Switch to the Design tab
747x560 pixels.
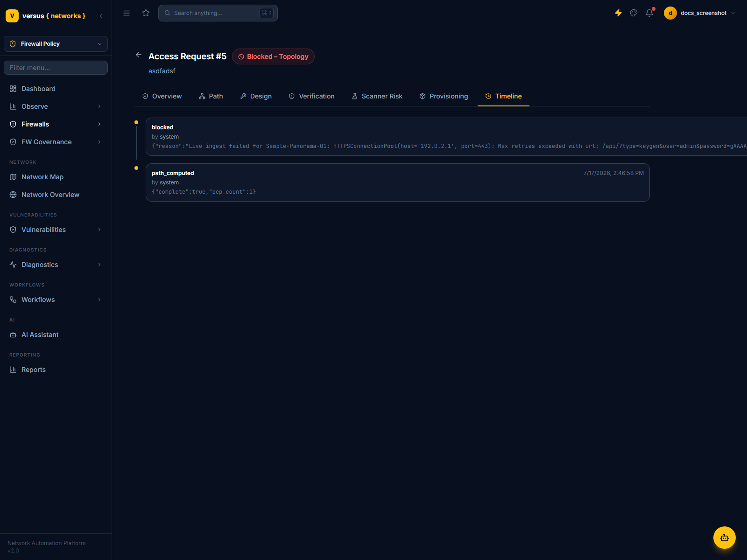click(x=256, y=96)
